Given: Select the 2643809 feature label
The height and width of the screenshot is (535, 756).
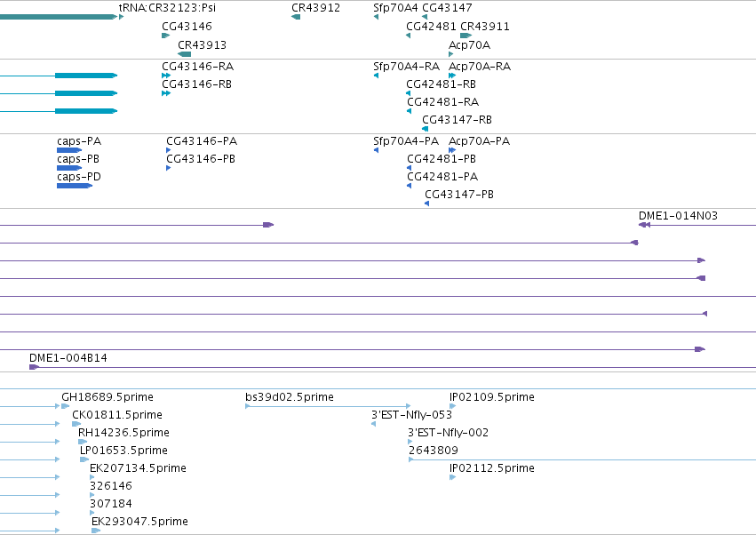Looking at the screenshot, I should tap(433, 451).
